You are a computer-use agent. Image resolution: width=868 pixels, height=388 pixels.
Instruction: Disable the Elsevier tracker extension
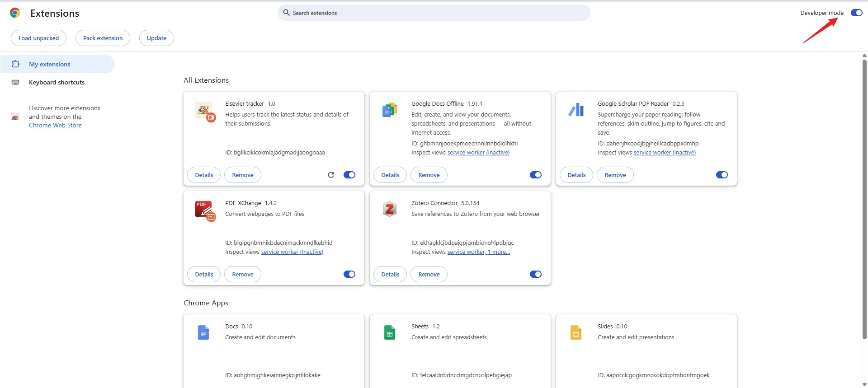pyautogui.click(x=349, y=175)
